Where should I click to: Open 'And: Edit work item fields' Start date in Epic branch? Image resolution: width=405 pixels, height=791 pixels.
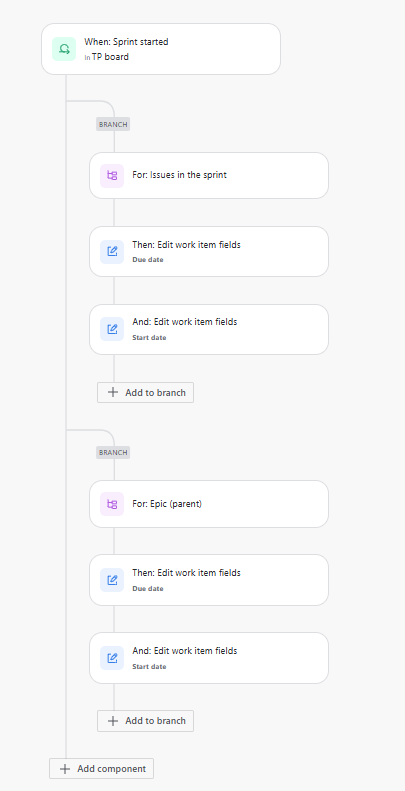tap(209, 658)
